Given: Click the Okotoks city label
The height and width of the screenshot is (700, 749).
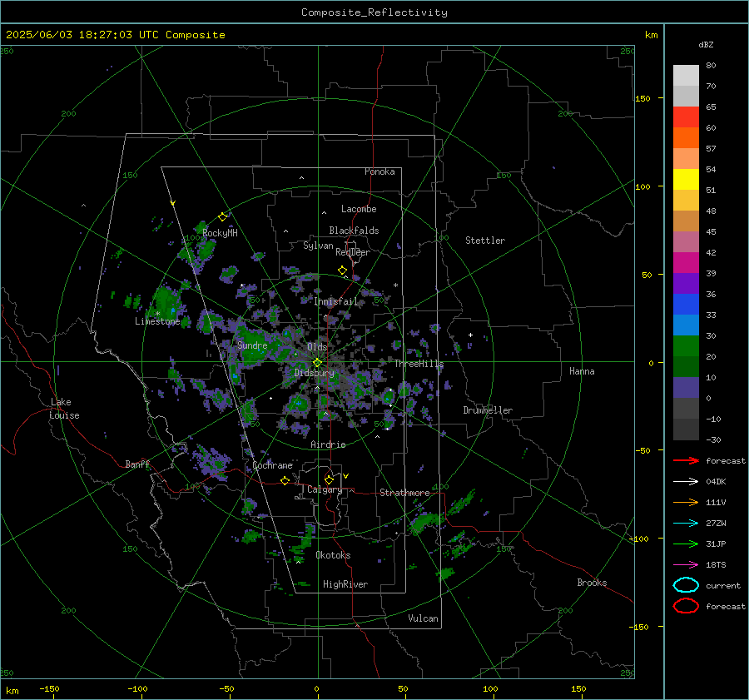Looking at the screenshot, I should [x=333, y=554].
